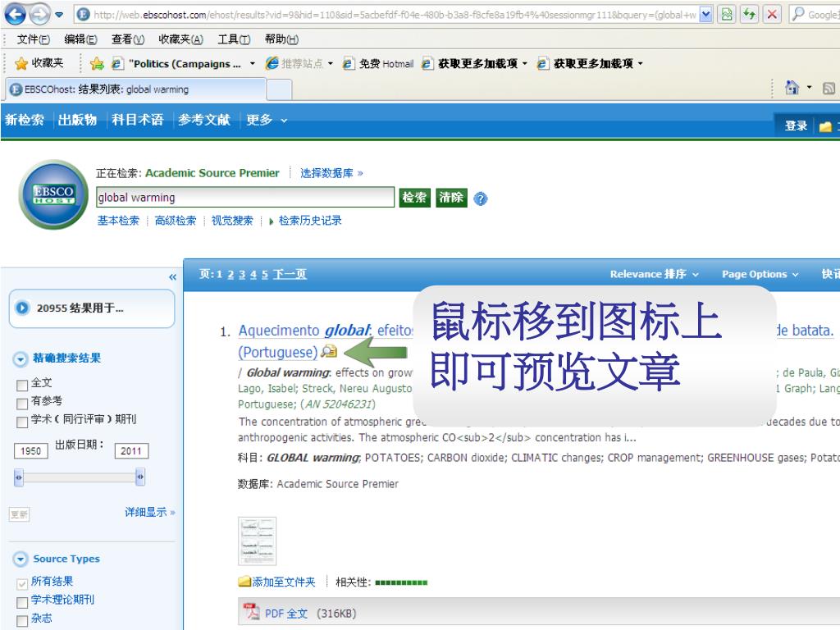Image resolution: width=840 pixels, height=630 pixels.
Task: Click the 详细显示 show more link
Action: pos(150,512)
